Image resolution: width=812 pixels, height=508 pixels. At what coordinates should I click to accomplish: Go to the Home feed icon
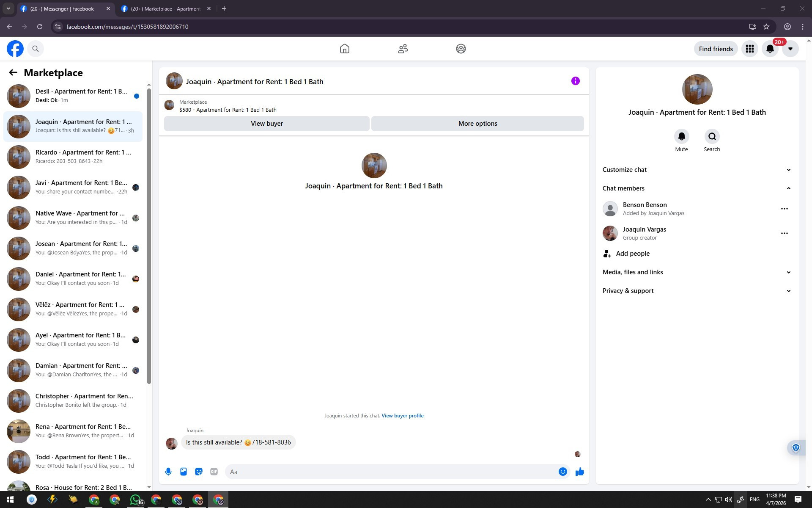coord(345,49)
